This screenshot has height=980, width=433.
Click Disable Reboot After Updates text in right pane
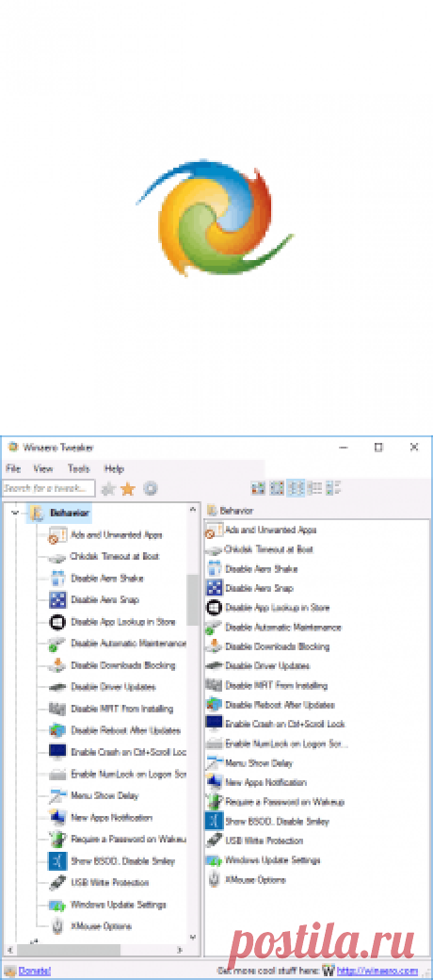281,705
